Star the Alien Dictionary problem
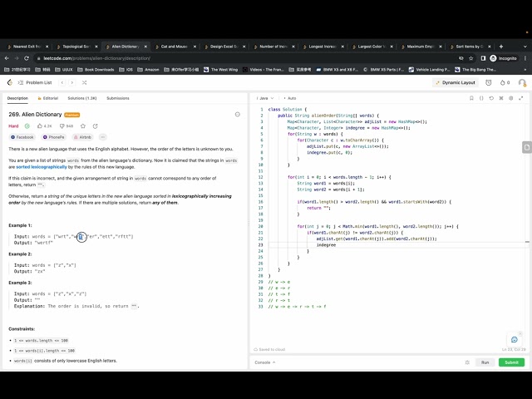Viewport: 532px width, 399px height. [83, 126]
